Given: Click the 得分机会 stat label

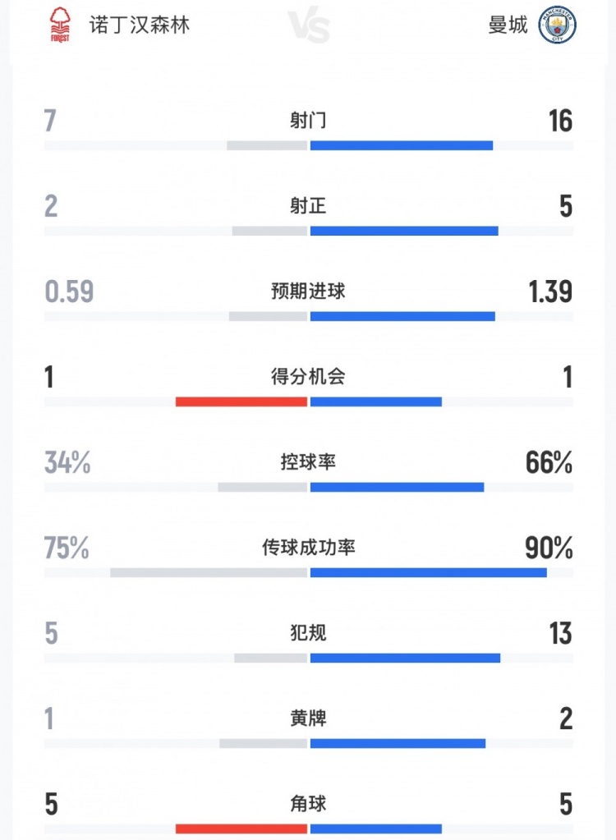Looking at the screenshot, I should (308, 377).
